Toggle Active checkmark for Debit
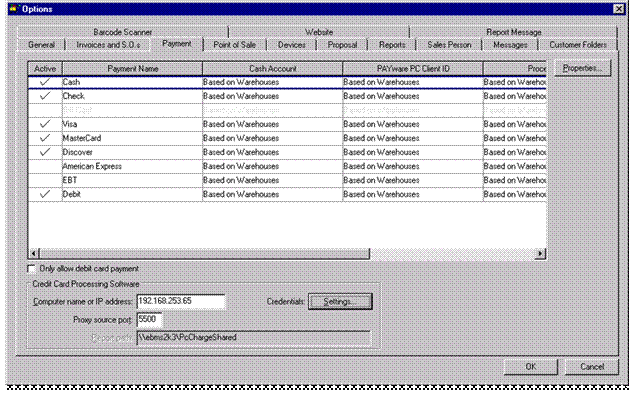Screen dimensions: 634x394 tap(45, 194)
